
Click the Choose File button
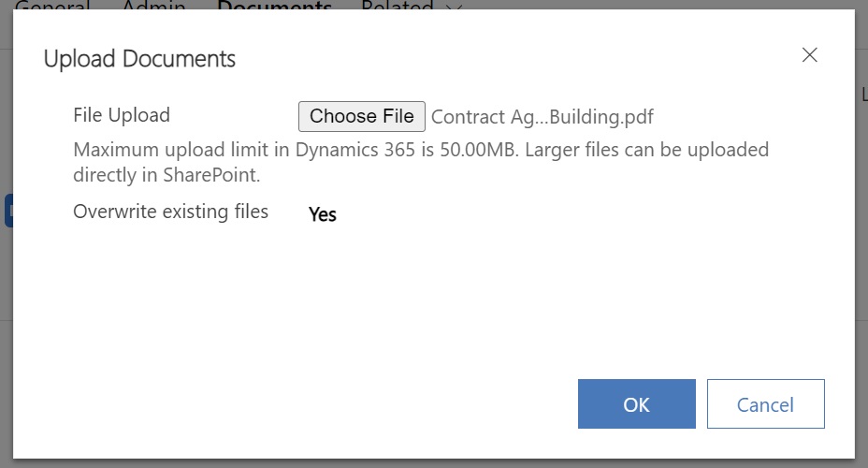coord(361,116)
